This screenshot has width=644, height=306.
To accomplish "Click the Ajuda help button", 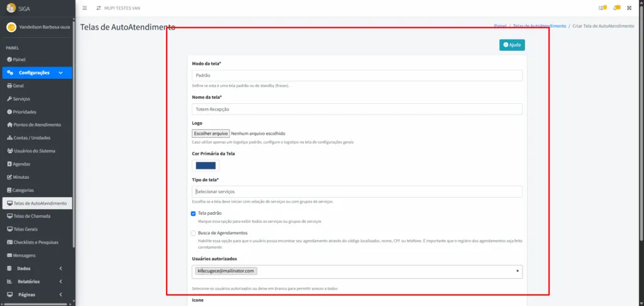I will tap(512, 45).
